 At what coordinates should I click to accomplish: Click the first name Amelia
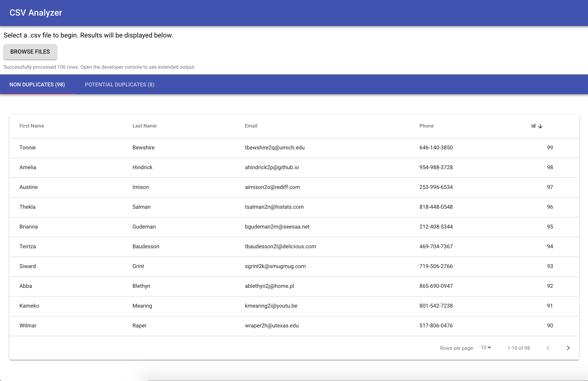[x=28, y=167]
